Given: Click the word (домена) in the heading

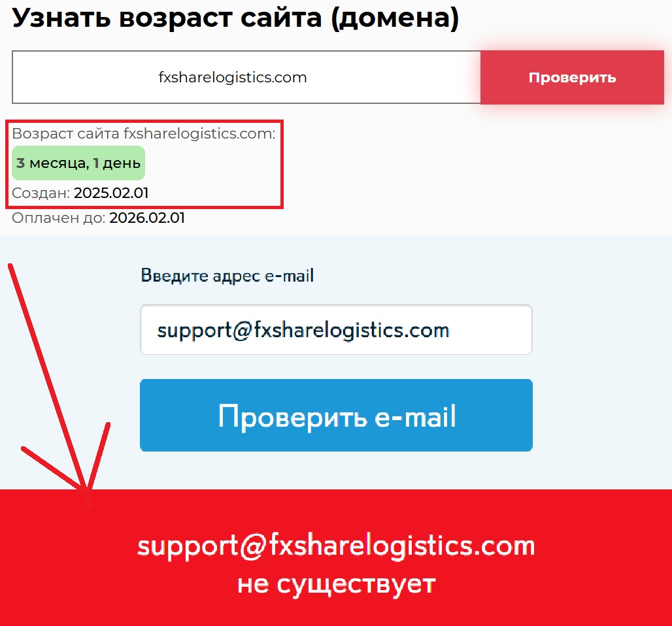Looking at the screenshot, I should 395,18.
